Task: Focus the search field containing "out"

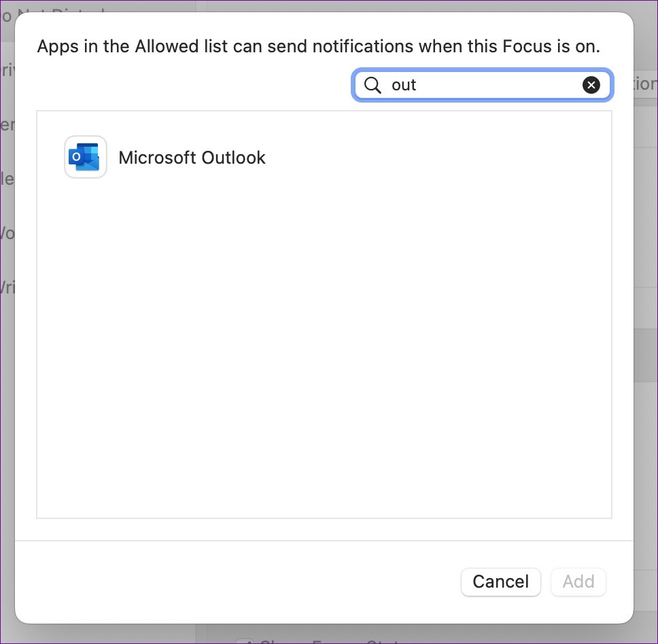Action: 483,85
